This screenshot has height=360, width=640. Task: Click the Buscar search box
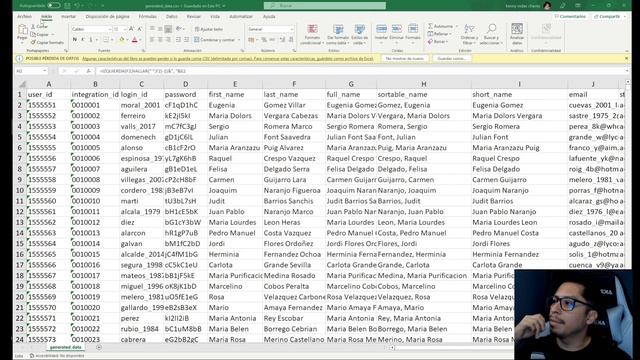tap(325, 6)
